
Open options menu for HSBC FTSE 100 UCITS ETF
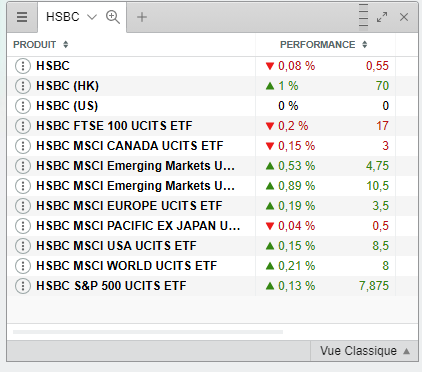click(23, 126)
